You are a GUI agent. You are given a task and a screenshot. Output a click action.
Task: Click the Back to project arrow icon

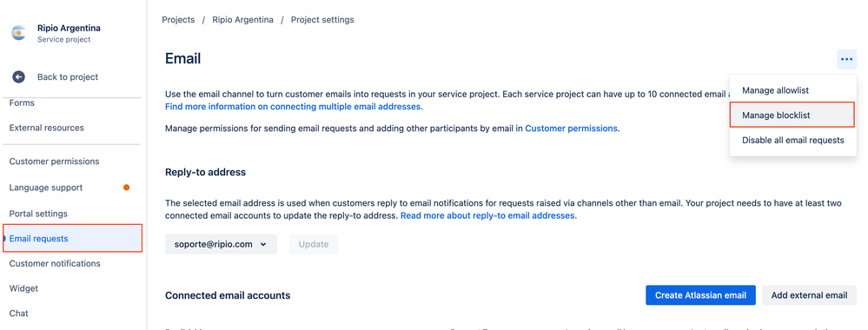[x=19, y=77]
